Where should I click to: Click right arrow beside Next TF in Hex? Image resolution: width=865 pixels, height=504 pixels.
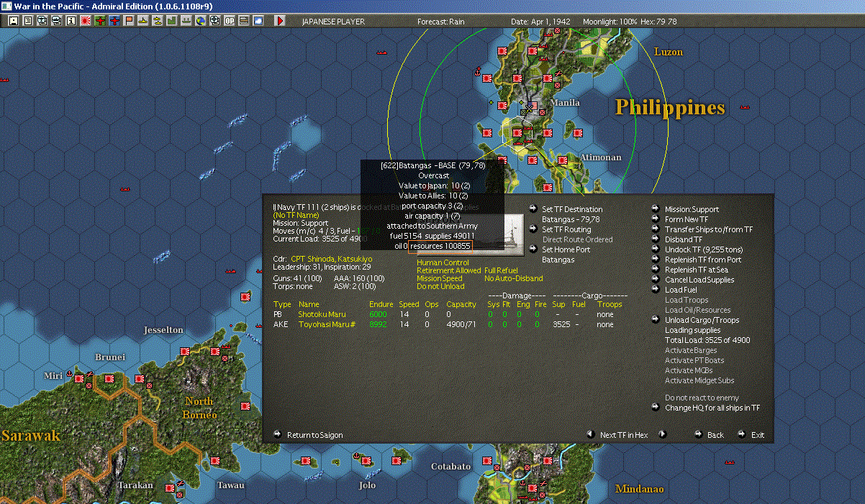(x=662, y=434)
